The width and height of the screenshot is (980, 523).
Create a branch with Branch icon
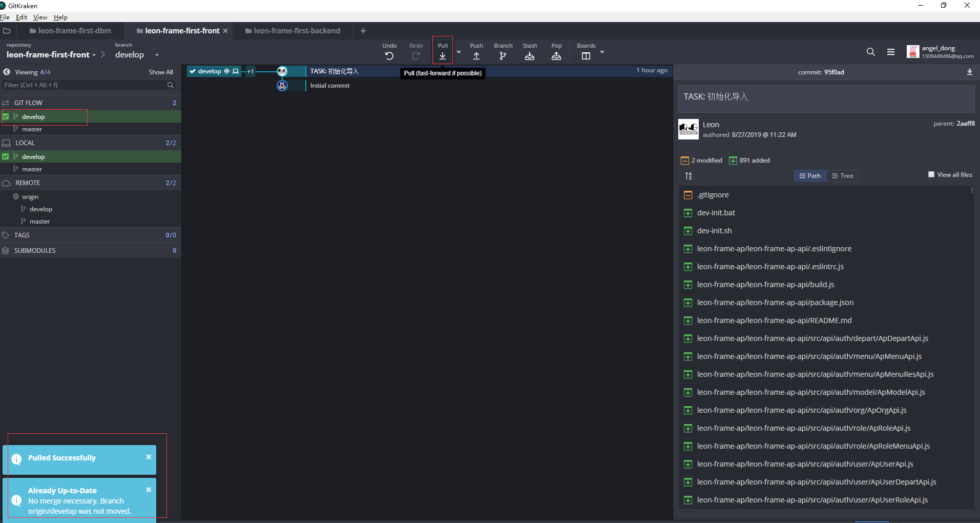[x=503, y=55]
